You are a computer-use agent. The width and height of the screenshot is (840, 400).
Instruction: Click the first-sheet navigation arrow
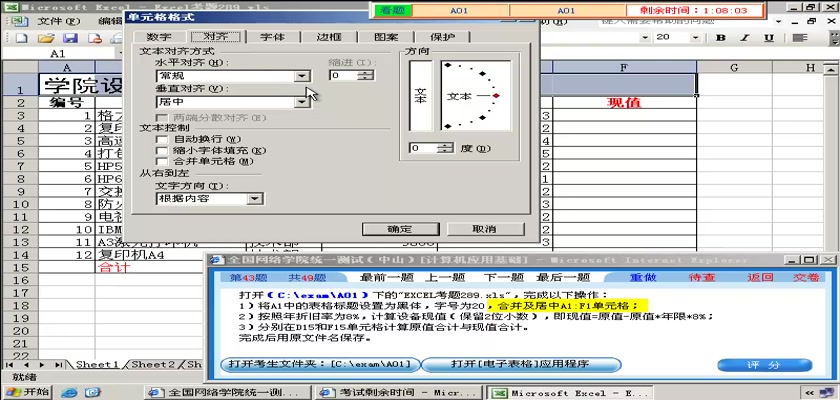pos(9,365)
